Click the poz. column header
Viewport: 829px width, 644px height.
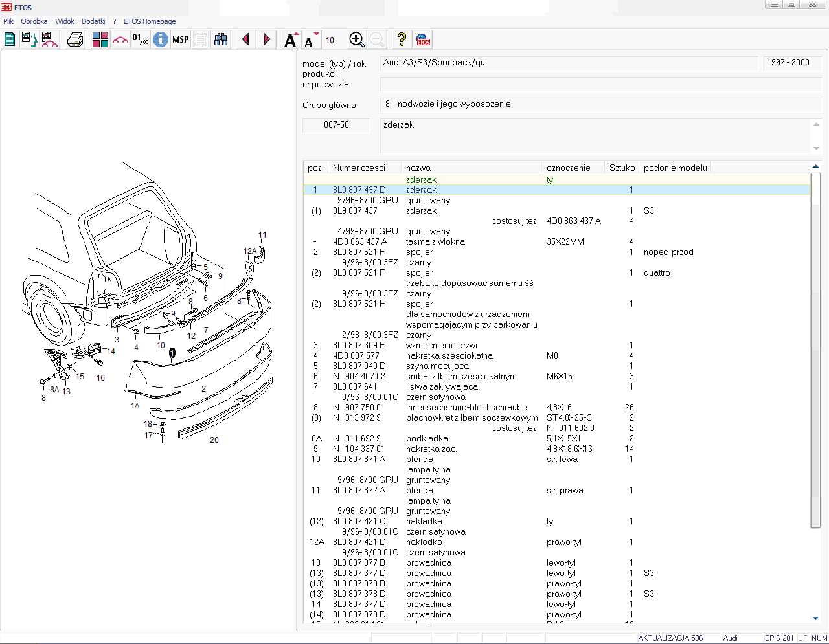click(315, 168)
